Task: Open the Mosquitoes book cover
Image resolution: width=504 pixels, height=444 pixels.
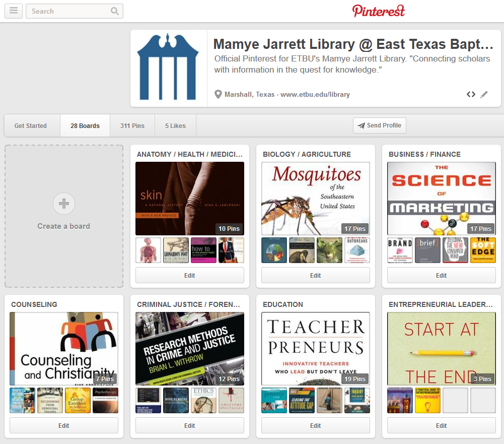Action: (x=316, y=199)
